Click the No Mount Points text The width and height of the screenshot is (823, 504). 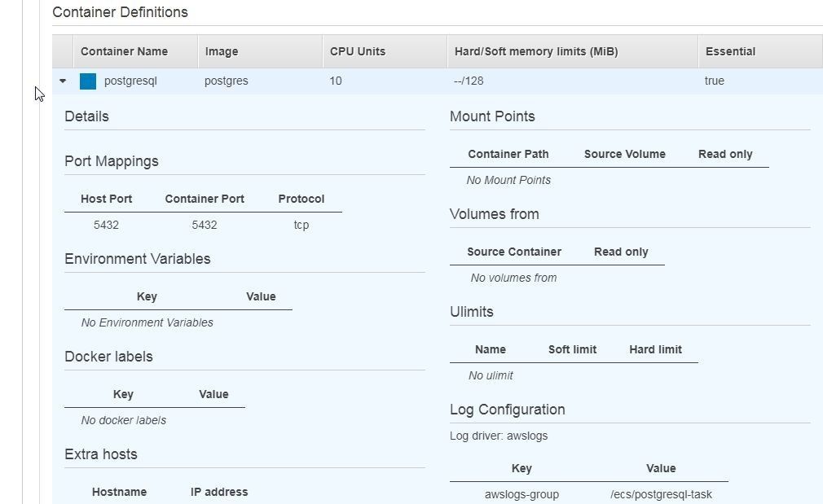click(508, 180)
